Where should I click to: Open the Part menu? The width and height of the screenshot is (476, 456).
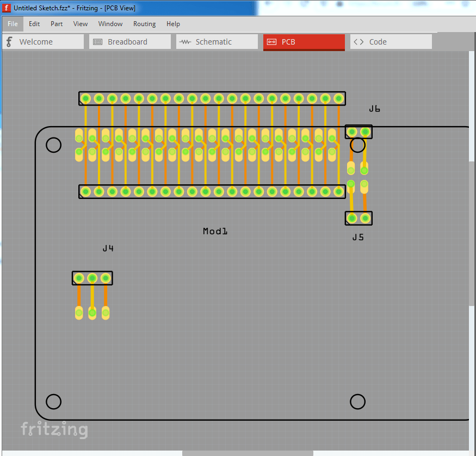tap(57, 24)
